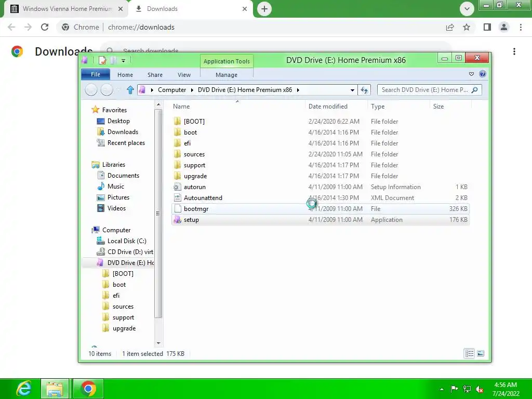Viewport: 532px width, 399px height.
Task: Click navigation pane scroll down arrow
Action: tap(158, 343)
